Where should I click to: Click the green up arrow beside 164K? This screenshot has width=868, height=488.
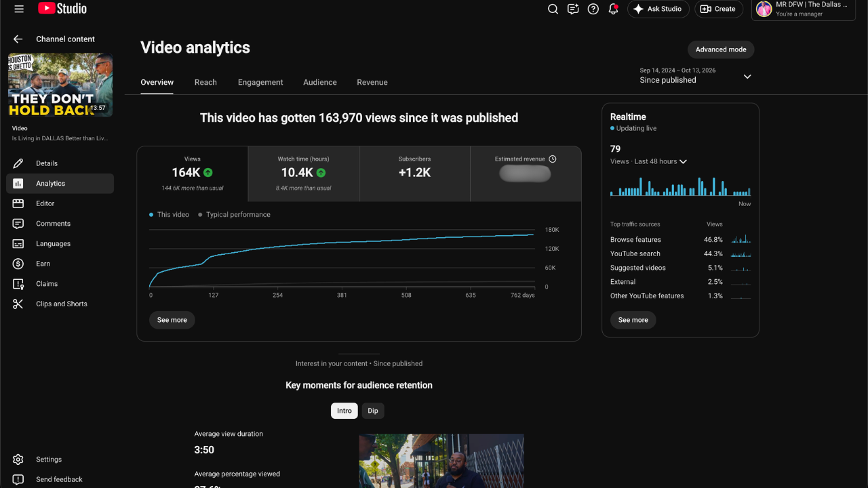tap(208, 173)
